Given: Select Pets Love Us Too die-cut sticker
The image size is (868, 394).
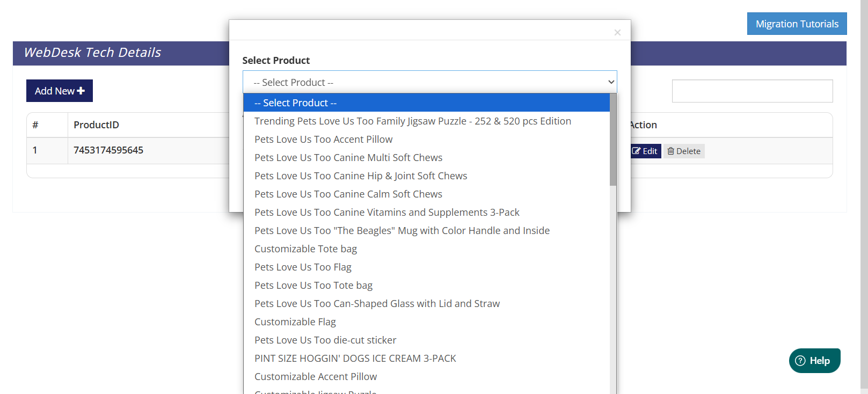Looking at the screenshot, I should pos(426,340).
